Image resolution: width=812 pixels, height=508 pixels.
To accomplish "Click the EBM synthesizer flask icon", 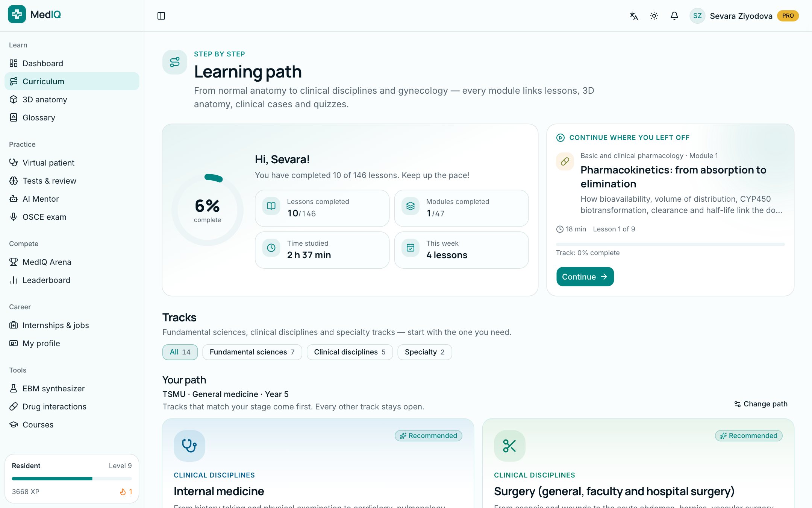I will pos(14,388).
